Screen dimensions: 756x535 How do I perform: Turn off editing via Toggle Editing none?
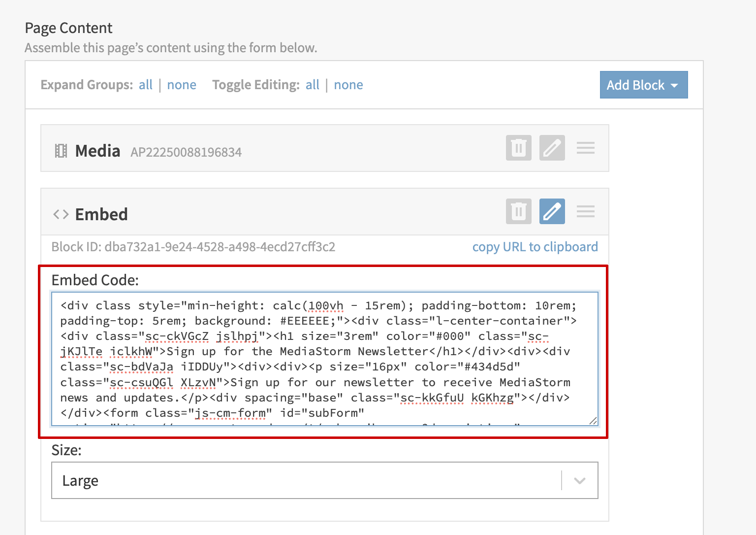click(x=348, y=85)
